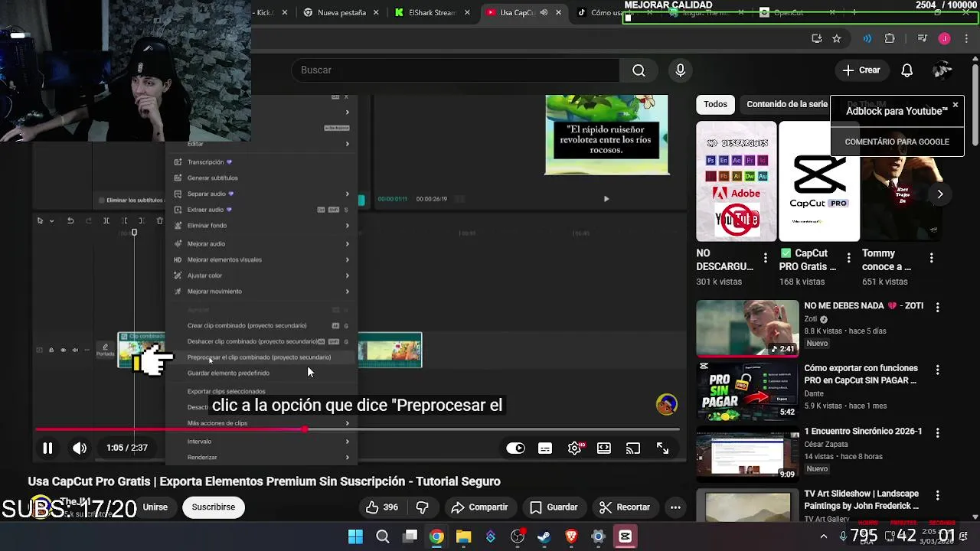
Task: Cast the video to a TV
Action: click(633, 448)
